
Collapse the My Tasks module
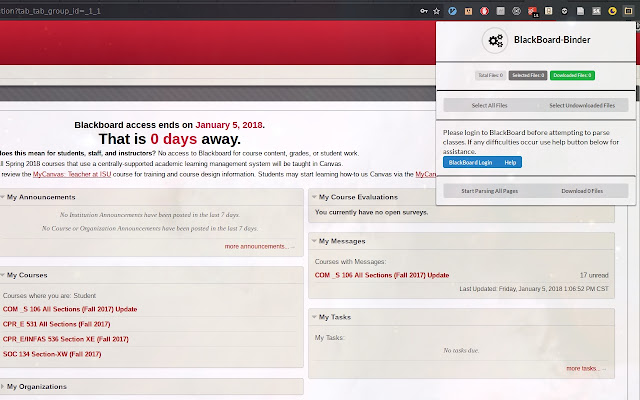point(314,317)
